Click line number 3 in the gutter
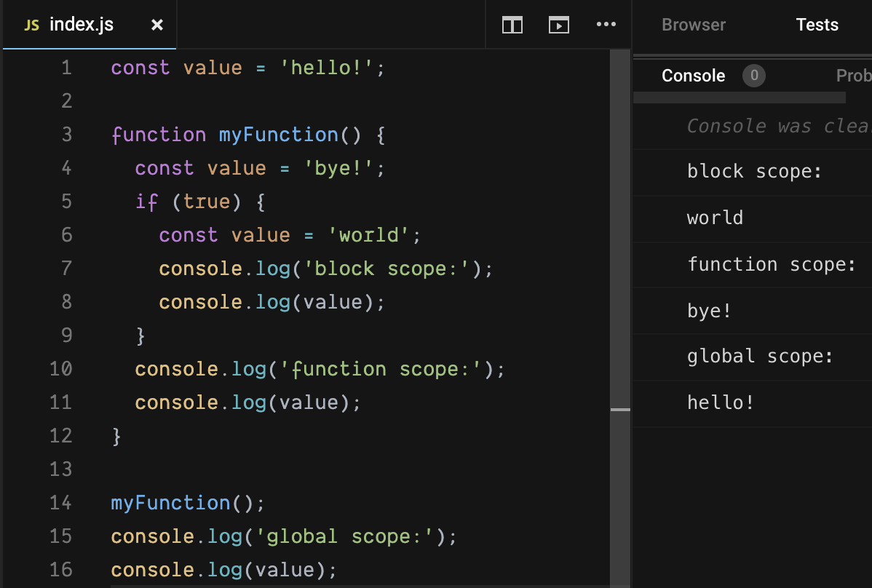Image resolution: width=872 pixels, height=588 pixels. click(67, 135)
